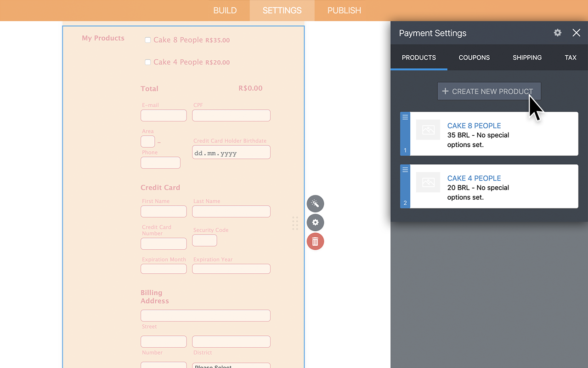Click the dotted drag handle next to form
Viewport: 588px width, 368px height.
(294, 224)
